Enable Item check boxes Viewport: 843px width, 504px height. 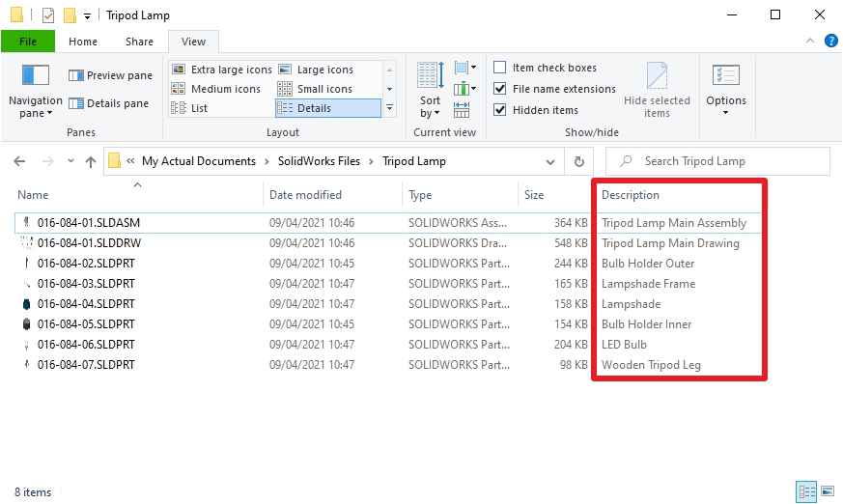pyautogui.click(x=500, y=68)
